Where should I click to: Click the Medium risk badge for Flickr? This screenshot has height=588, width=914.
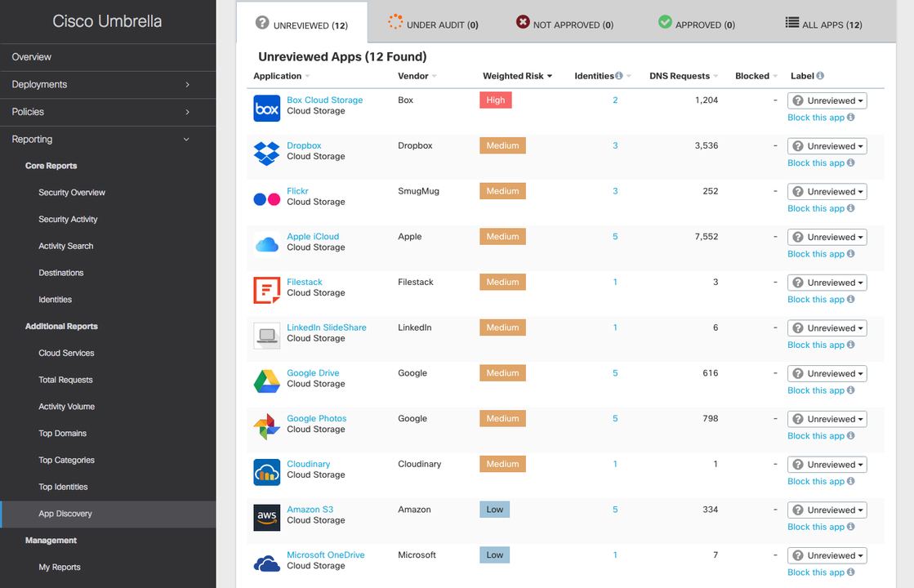click(502, 190)
